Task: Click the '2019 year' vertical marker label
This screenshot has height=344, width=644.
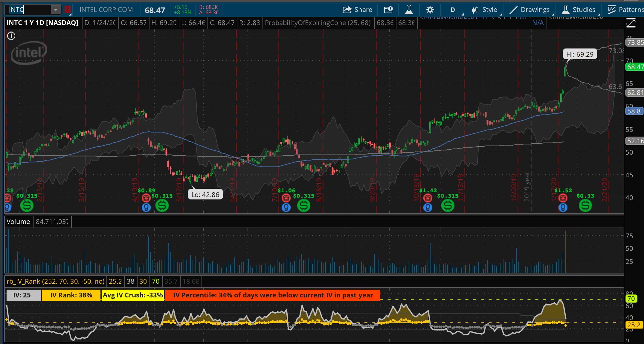Action: click(x=527, y=187)
